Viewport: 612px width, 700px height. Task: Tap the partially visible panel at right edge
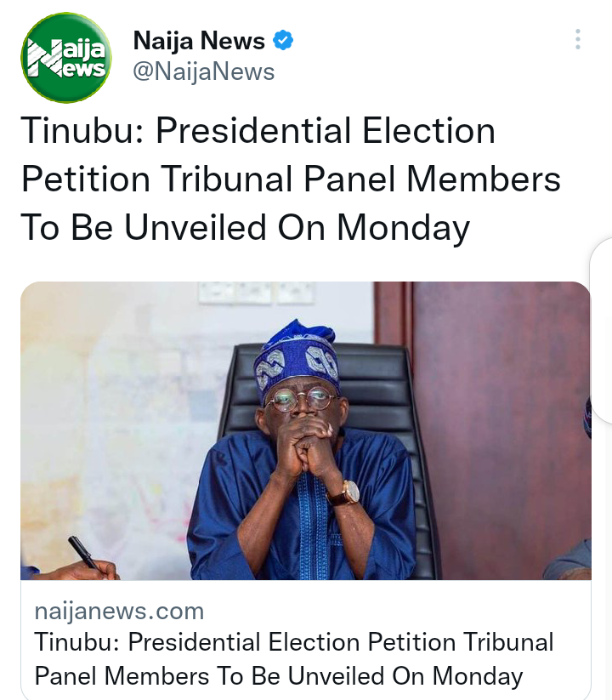pos(602,330)
